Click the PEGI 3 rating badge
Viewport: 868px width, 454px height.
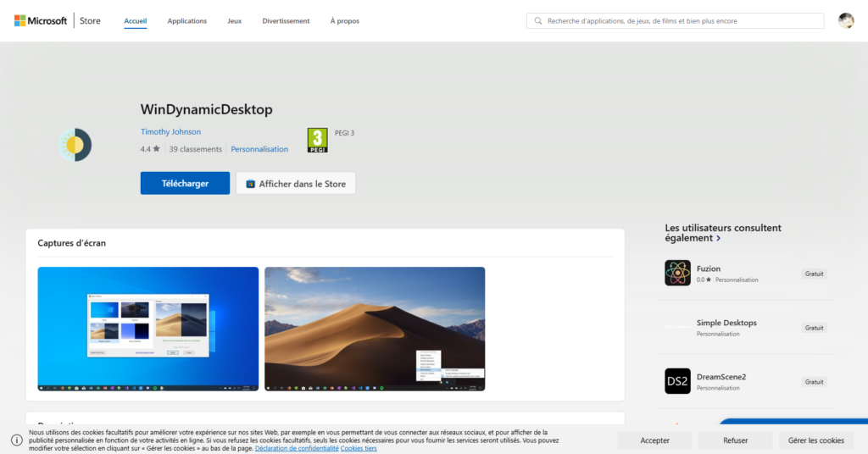pyautogui.click(x=317, y=141)
